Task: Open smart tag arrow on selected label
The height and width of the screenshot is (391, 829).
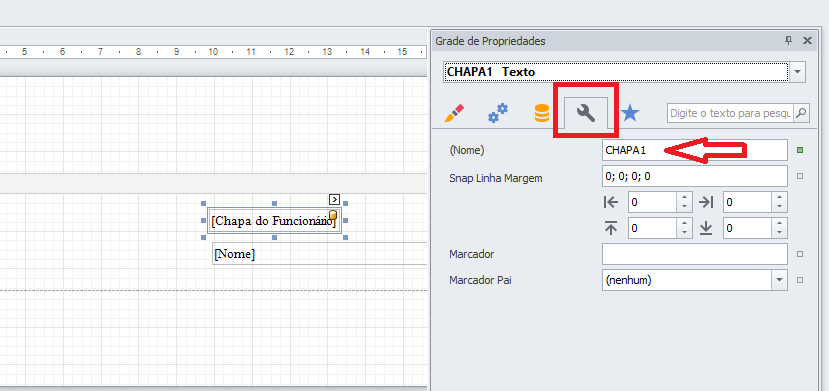Action: [x=334, y=199]
